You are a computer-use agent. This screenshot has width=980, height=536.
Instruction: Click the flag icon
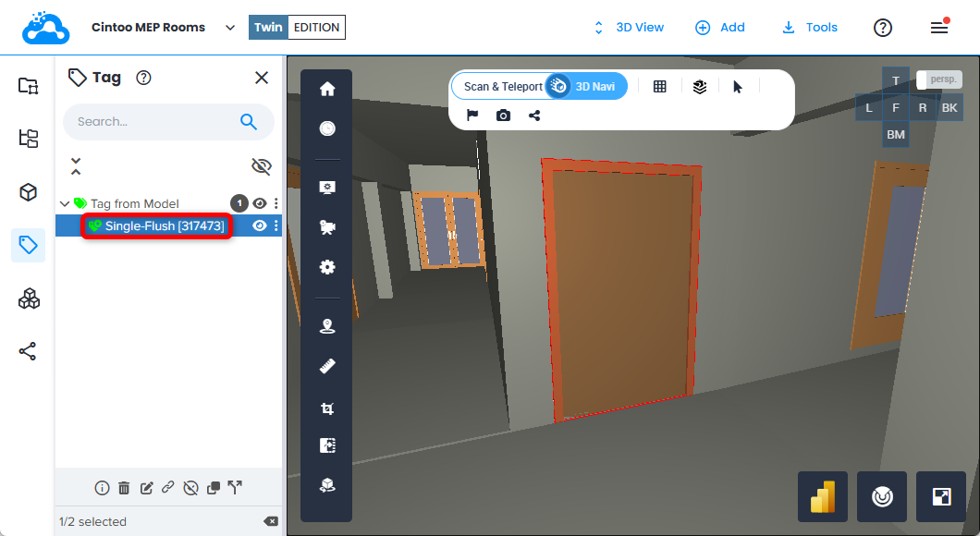click(472, 116)
